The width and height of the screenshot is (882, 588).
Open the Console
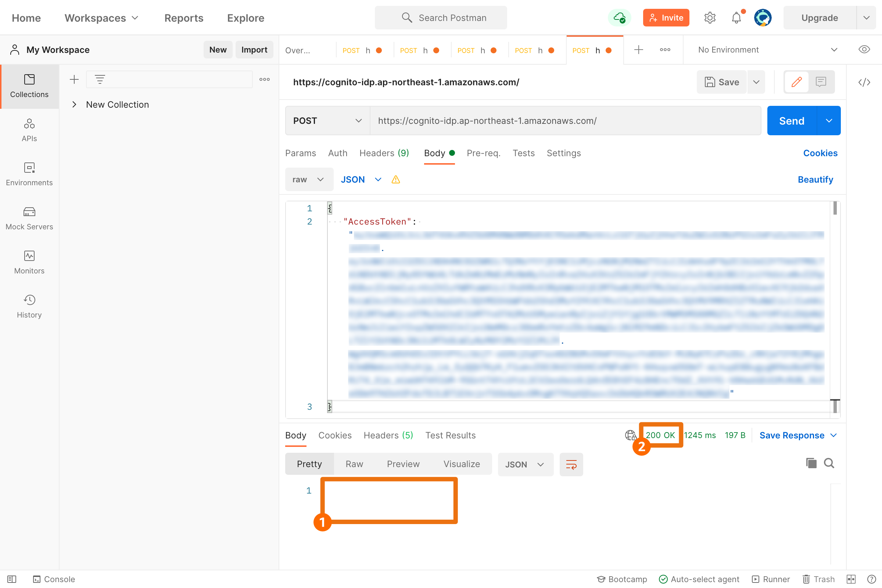pos(54,580)
